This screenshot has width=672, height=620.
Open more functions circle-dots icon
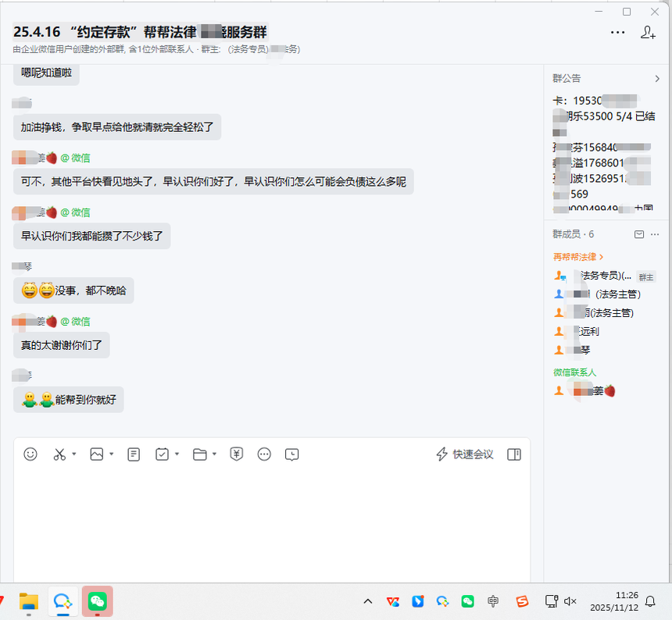[x=264, y=454]
